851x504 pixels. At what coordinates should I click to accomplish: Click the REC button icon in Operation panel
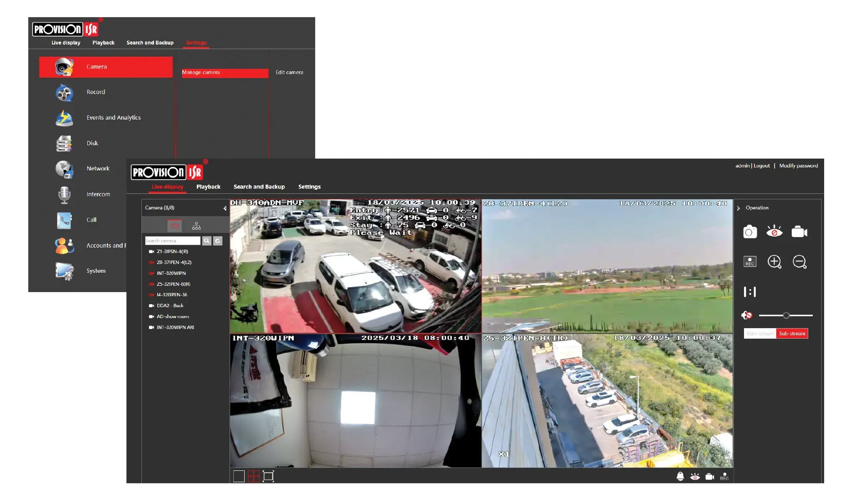750,261
